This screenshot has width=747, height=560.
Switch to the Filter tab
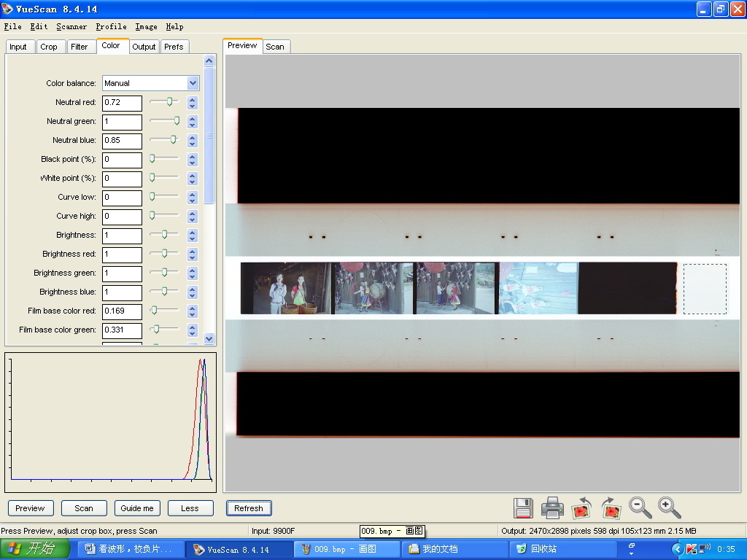tap(80, 47)
